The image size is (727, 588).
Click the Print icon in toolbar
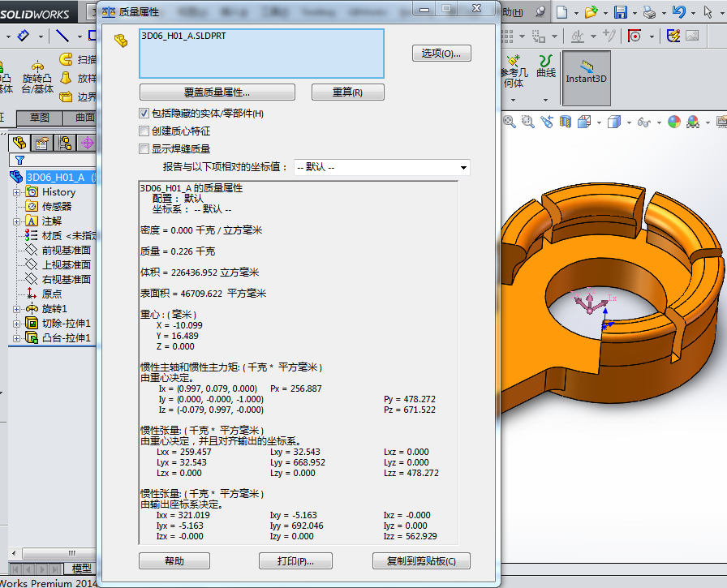click(648, 12)
